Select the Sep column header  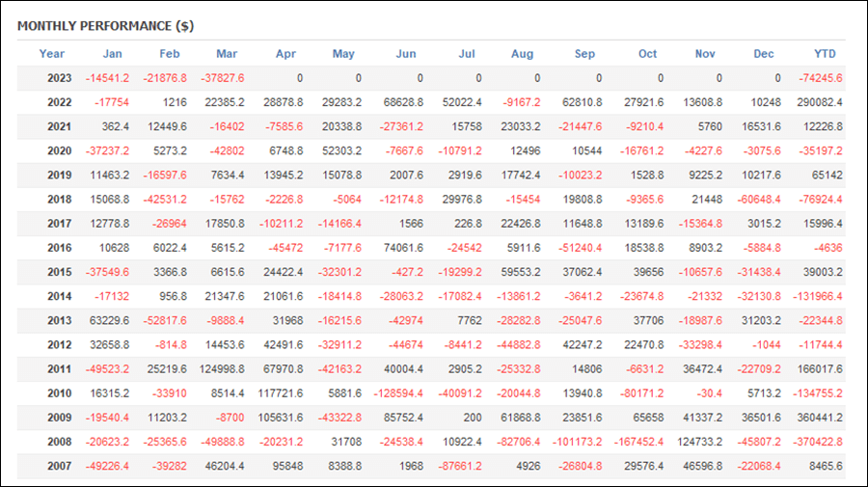pos(584,54)
